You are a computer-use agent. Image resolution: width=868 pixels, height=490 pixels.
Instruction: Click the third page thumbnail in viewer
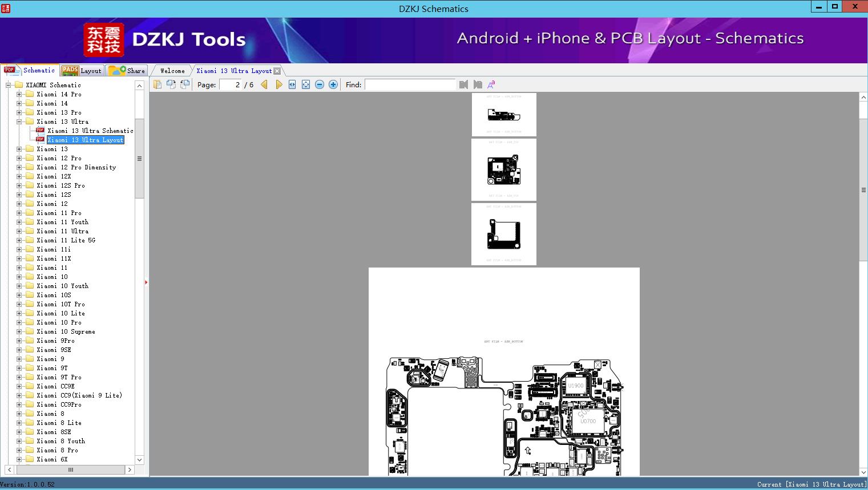point(504,234)
